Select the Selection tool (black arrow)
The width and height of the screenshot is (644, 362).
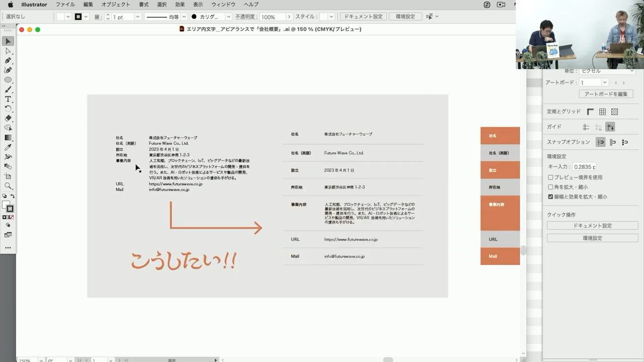click(x=8, y=41)
